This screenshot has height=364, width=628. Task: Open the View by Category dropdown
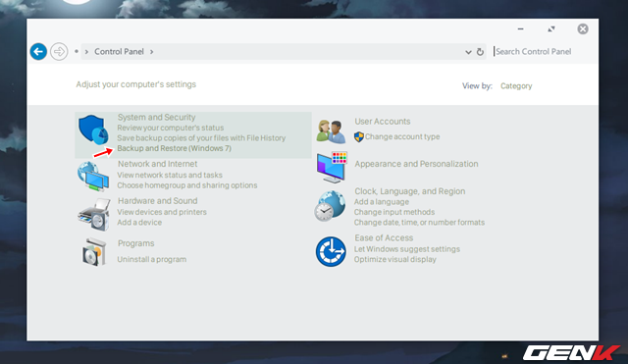click(516, 86)
